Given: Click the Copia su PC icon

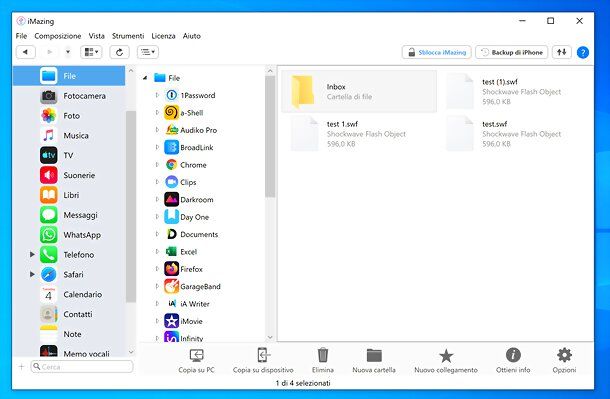Looking at the screenshot, I should pos(196,355).
